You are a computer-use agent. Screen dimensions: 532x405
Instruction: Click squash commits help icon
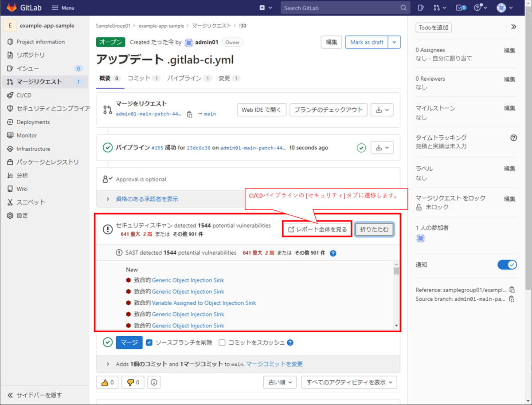pos(290,342)
